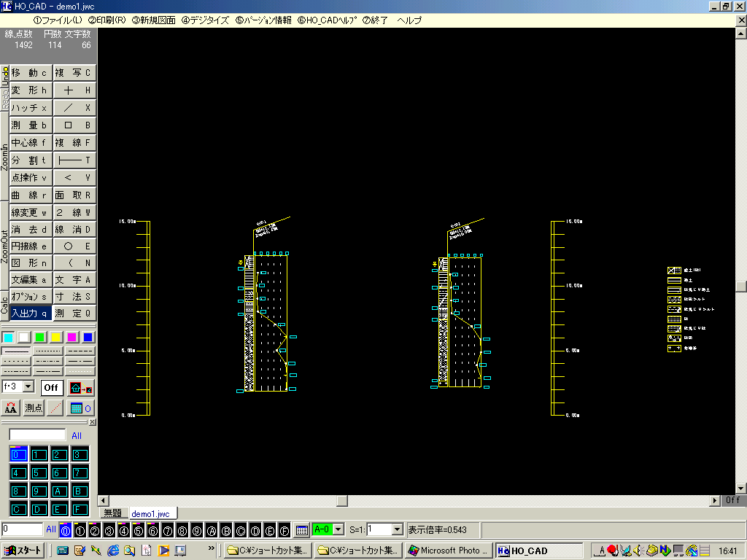Screen dimensions: 747x560
Task: Select layer C in the layer grid
Action: pos(18,509)
